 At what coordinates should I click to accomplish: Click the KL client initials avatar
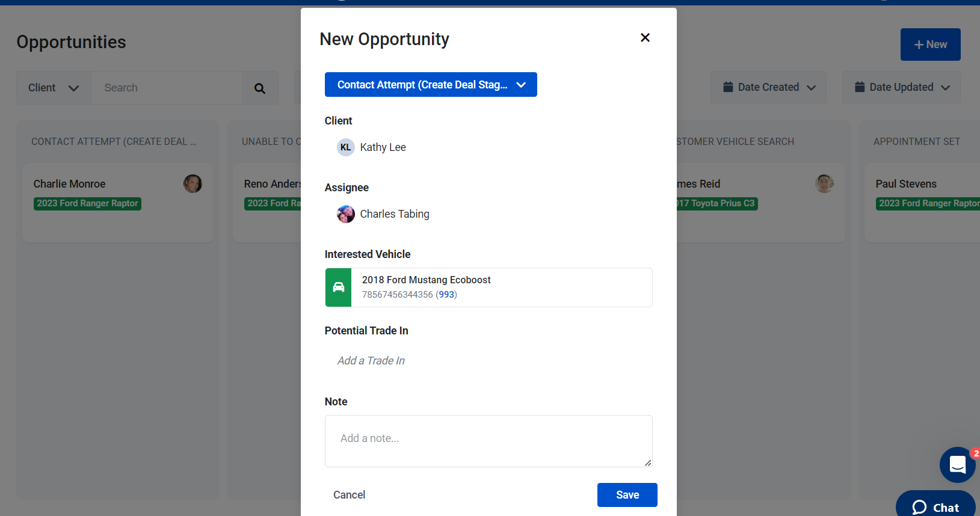(346, 147)
